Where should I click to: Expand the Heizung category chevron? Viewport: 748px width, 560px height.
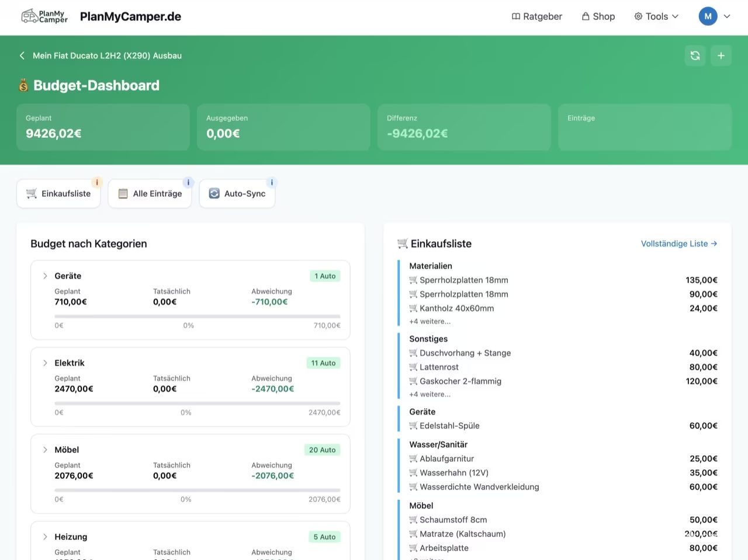tap(45, 537)
